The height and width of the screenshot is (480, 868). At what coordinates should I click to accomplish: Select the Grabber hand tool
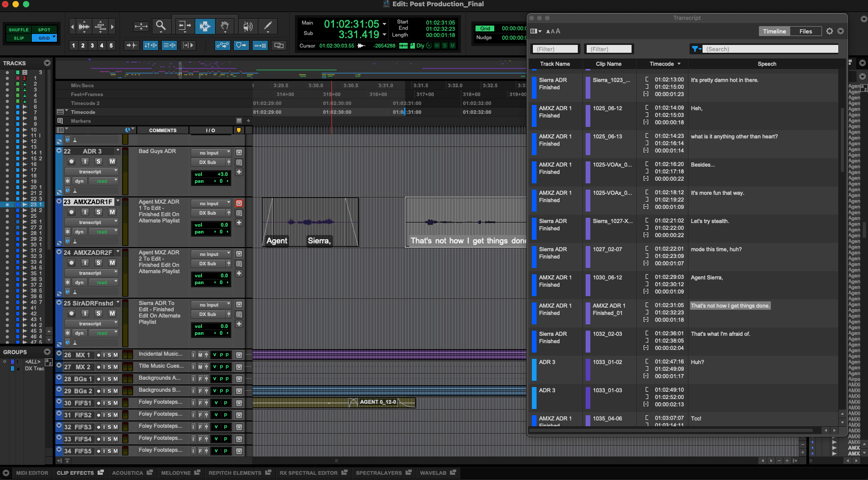click(224, 26)
